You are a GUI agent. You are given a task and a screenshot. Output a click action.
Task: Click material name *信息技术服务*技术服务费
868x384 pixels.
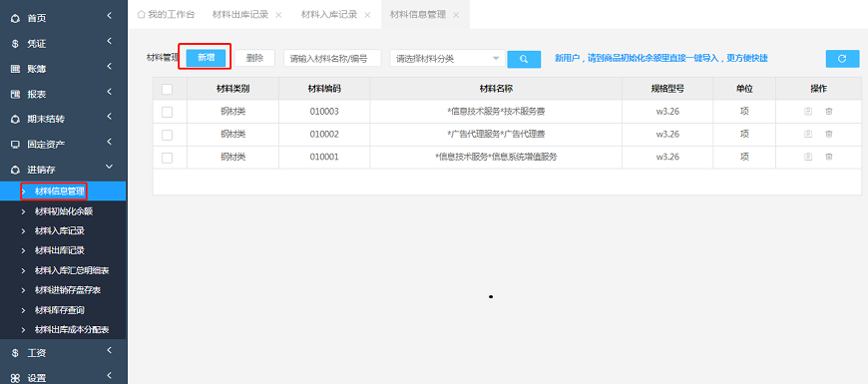click(x=496, y=112)
